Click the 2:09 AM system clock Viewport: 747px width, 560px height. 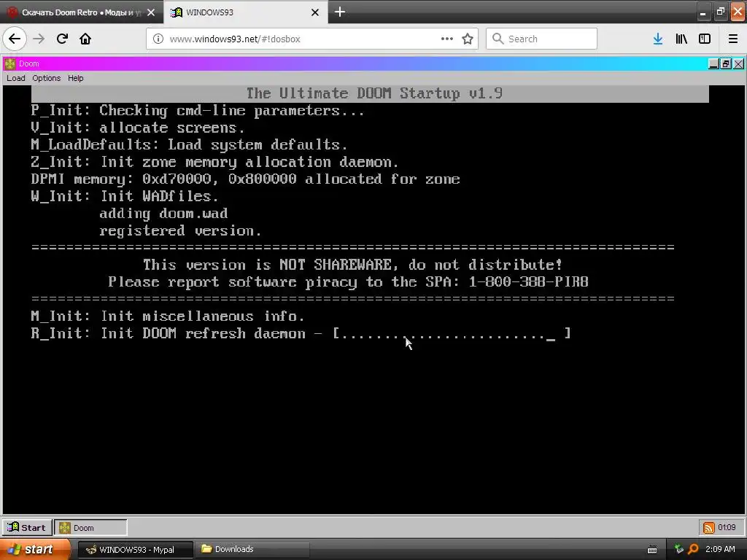pyautogui.click(x=720, y=549)
